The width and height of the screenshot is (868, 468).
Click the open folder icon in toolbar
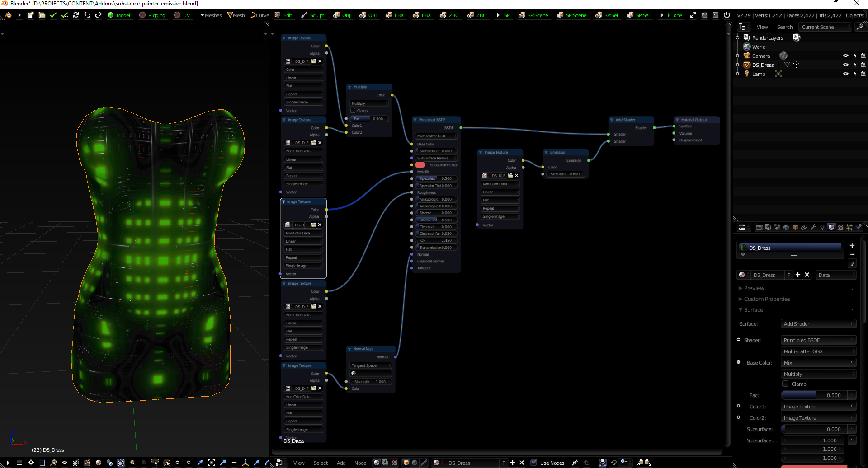[42, 15]
